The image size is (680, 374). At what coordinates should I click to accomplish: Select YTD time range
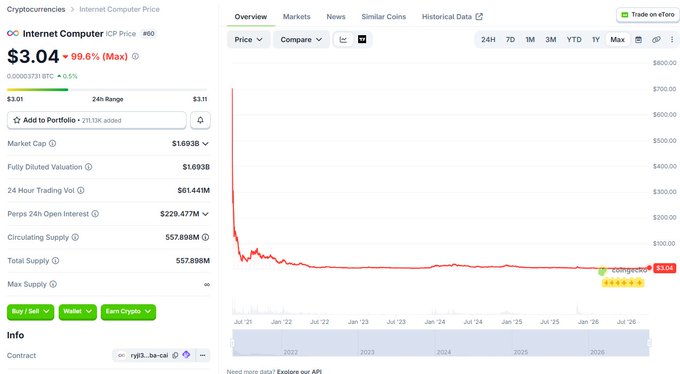click(574, 39)
